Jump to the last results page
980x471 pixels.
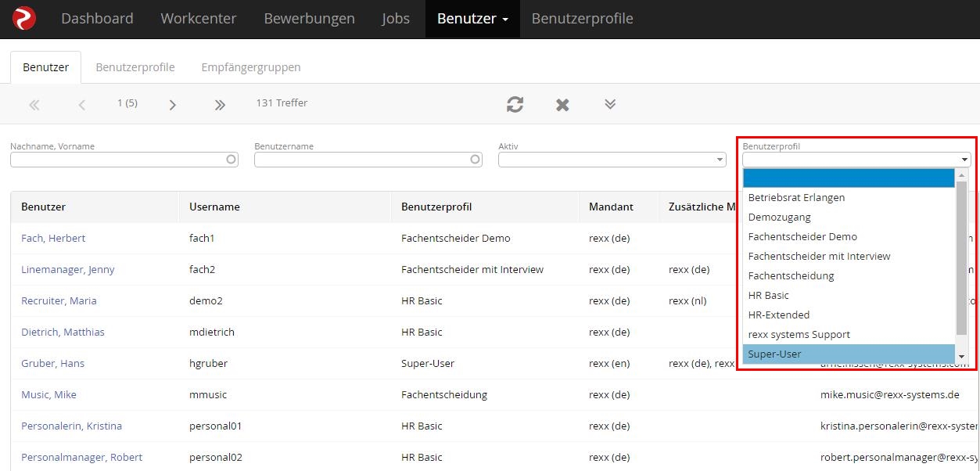(220, 105)
